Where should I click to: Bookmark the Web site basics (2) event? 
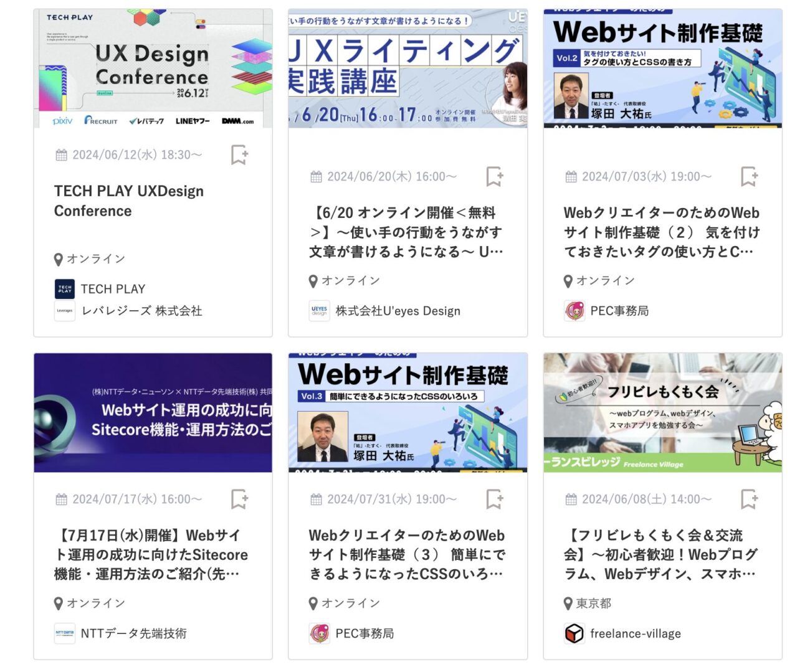coord(749,176)
